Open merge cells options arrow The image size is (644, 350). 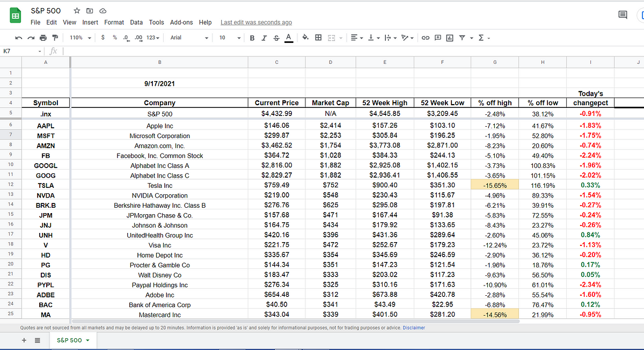pos(340,38)
